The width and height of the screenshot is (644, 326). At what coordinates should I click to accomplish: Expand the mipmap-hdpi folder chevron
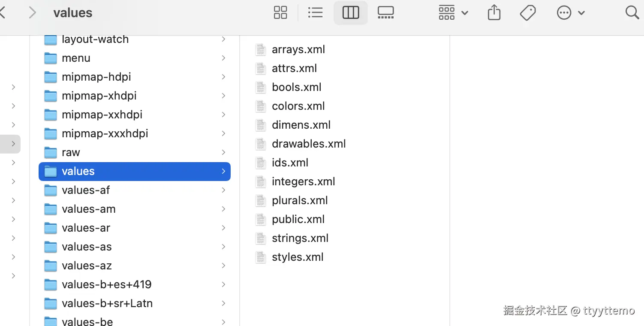[x=223, y=77]
